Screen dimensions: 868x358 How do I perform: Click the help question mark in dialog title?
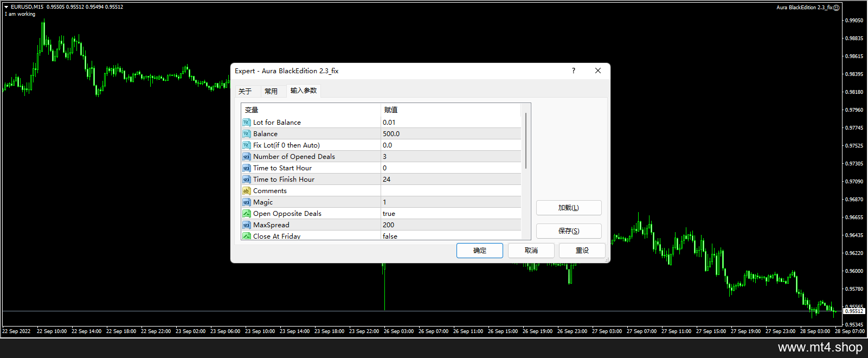point(574,71)
